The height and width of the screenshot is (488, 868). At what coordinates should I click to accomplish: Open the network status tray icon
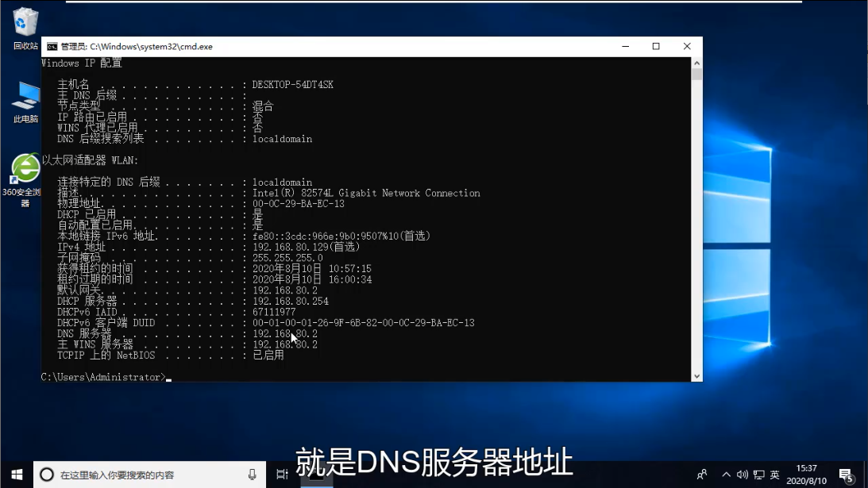759,475
